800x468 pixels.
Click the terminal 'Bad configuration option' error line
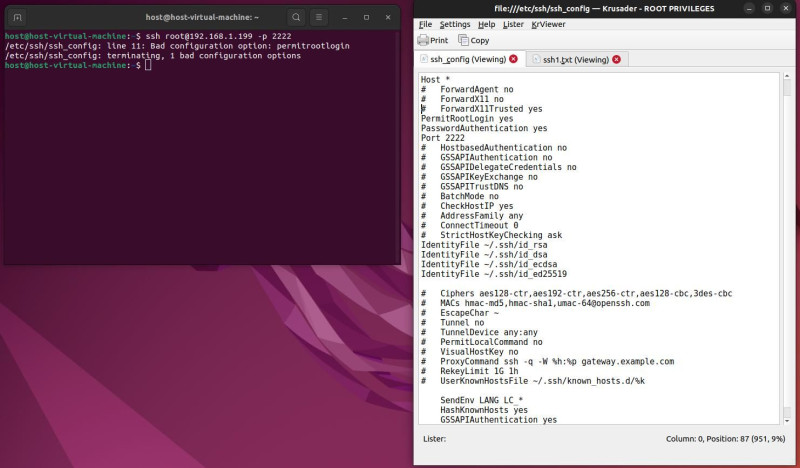click(177, 46)
